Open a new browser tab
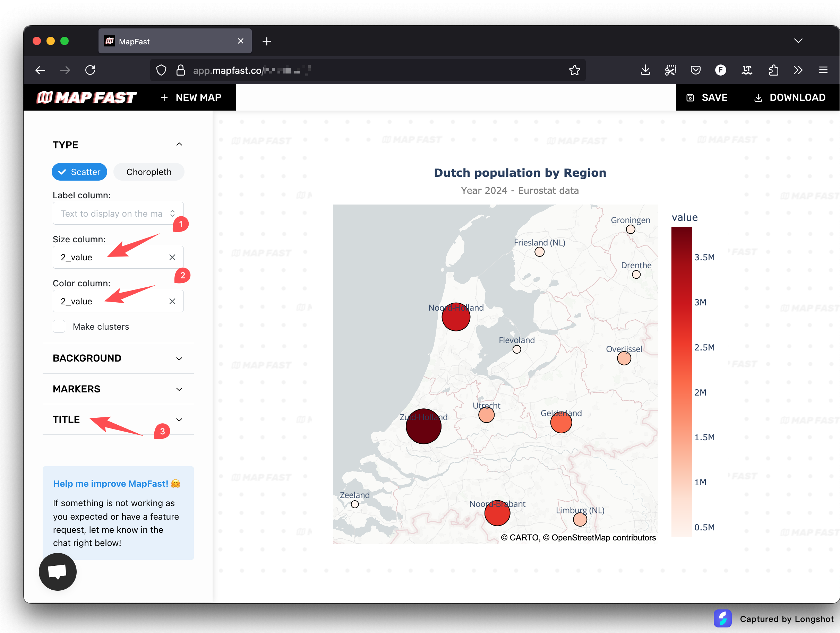This screenshot has width=840, height=633. click(x=267, y=41)
